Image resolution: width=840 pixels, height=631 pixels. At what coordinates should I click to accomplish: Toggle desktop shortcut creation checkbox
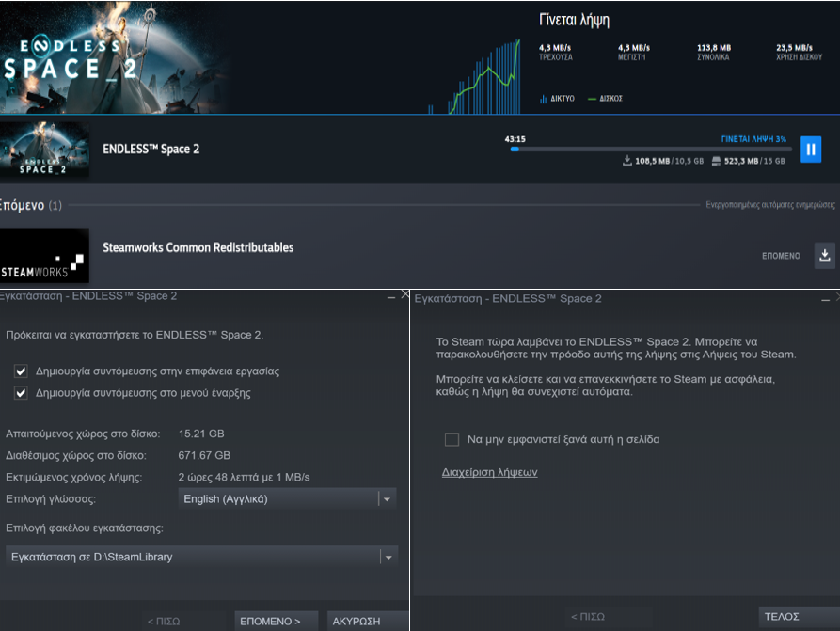coord(21,371)
